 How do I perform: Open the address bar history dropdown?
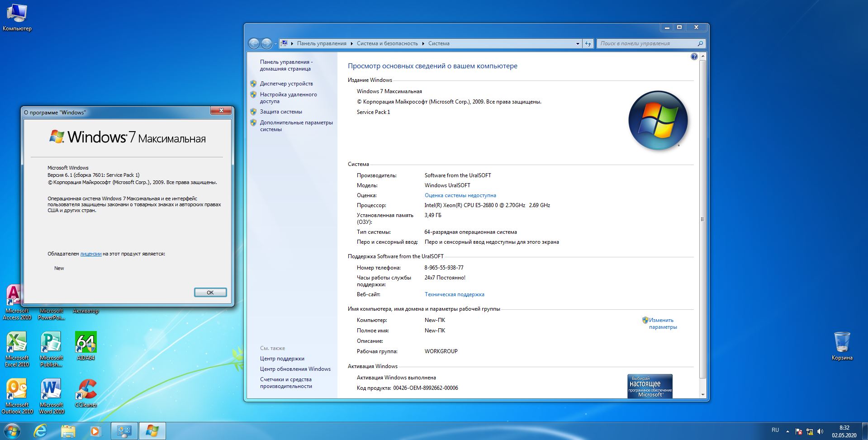coord(578,43)
